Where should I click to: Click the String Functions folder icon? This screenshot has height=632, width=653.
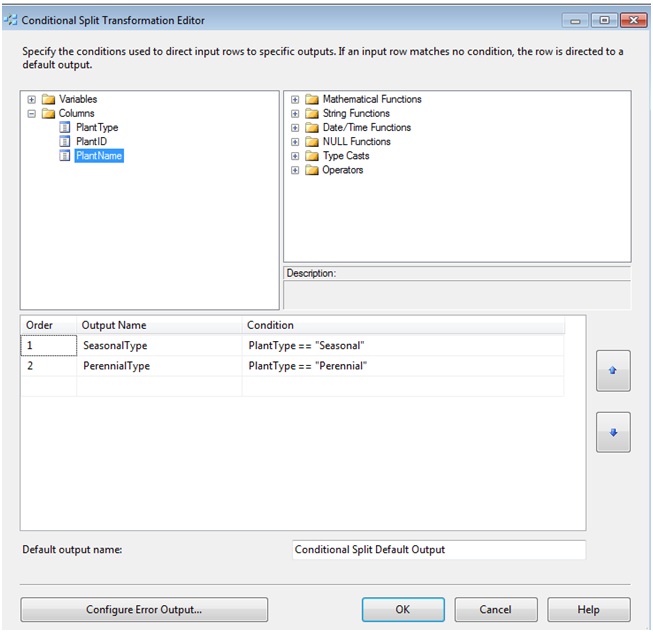pyautogui.click(x=312, y=114)
